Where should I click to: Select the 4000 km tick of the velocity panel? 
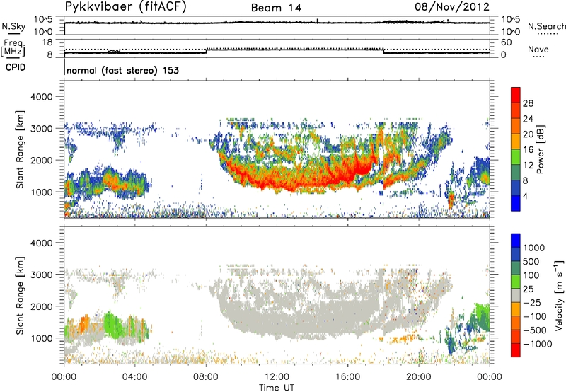click(41, 243)
